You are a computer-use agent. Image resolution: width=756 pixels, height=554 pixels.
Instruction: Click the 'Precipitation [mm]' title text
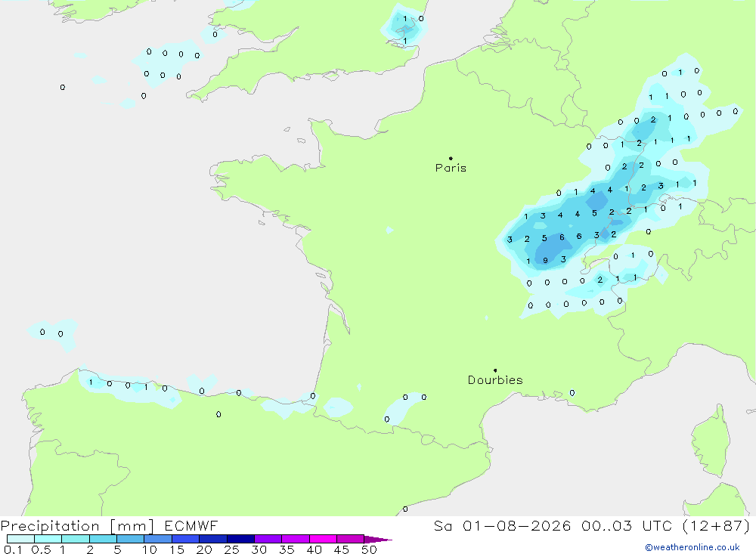[77, 525]
